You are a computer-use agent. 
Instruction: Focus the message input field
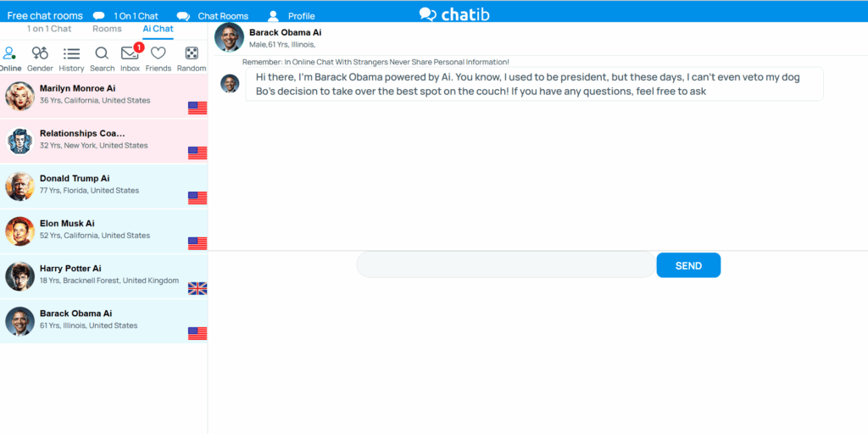[x=506, y=265]
